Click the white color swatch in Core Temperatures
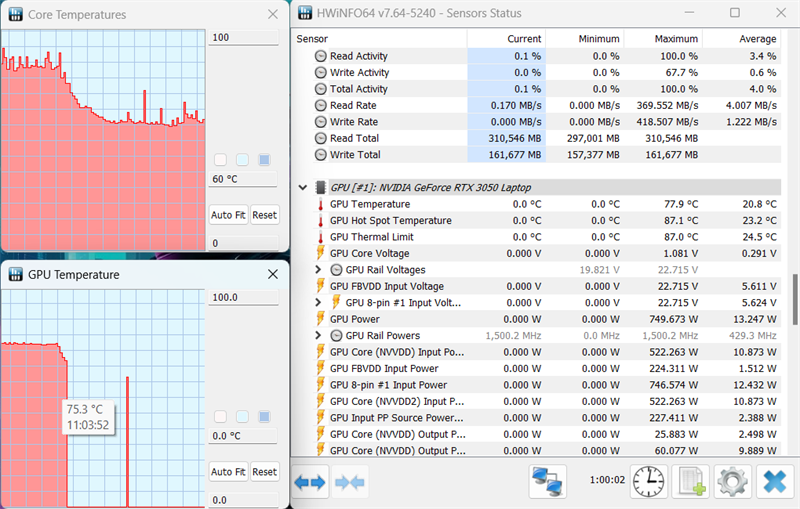This screenshot has height=509, width=800. [x=220, y=160]
